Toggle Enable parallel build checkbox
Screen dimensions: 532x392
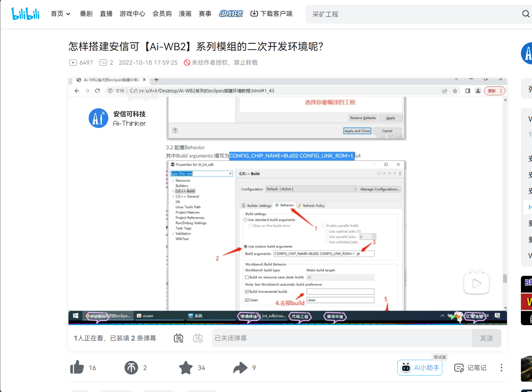click(x=324, y=225)
